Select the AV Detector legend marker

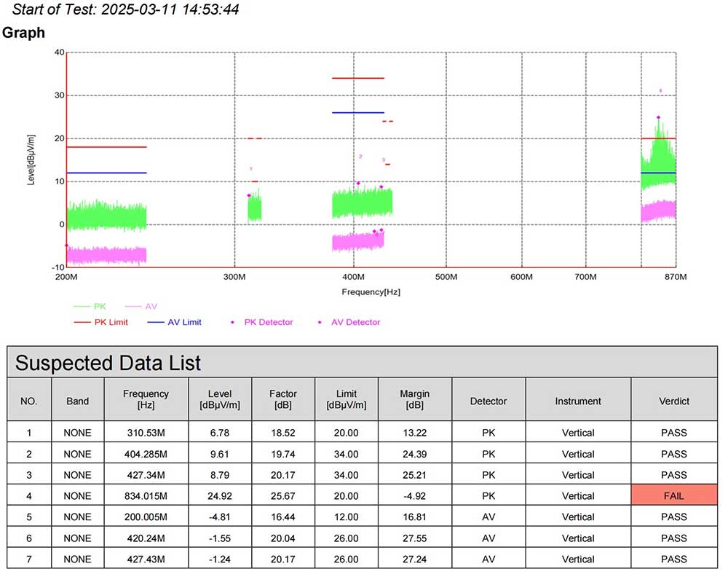(320, 322)
